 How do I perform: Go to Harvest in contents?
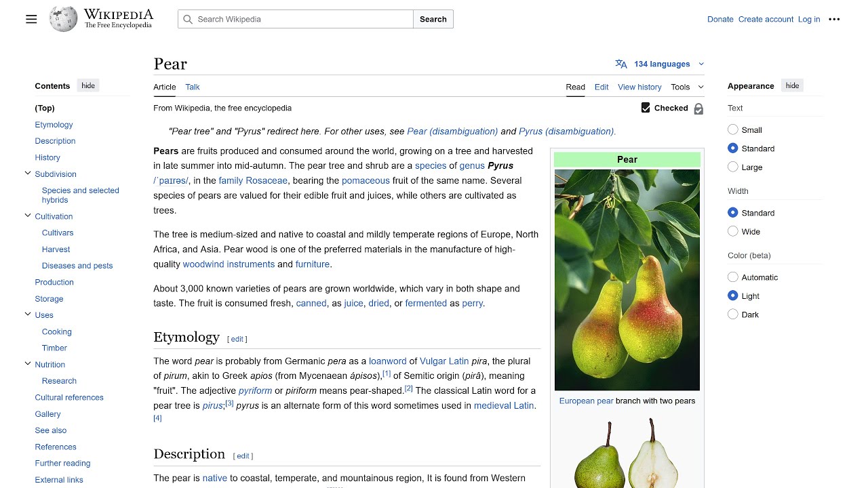coord(56,249)
